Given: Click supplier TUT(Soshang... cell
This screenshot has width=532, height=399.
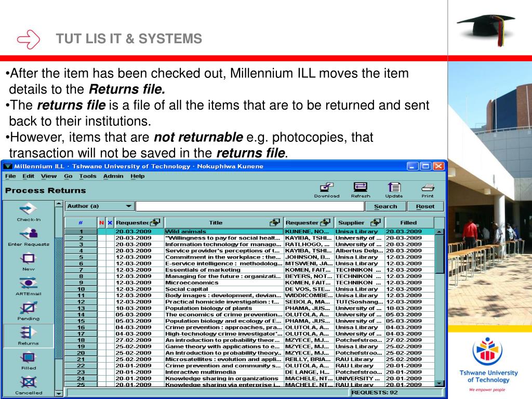Looking at the screenshot, I should pyautogui.click(x=360, y=302).
